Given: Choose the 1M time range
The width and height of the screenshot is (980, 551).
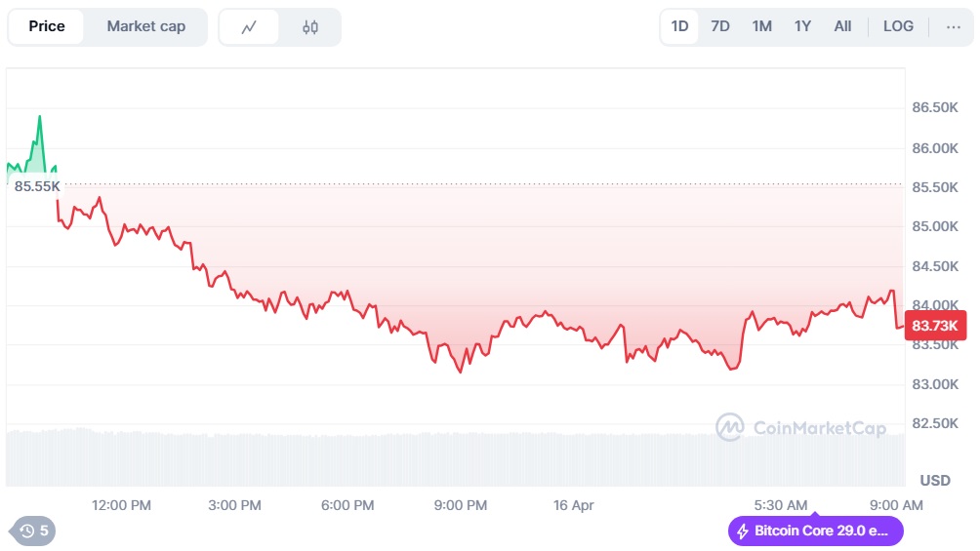Looking at the screenshot, I should coord(761,26).
